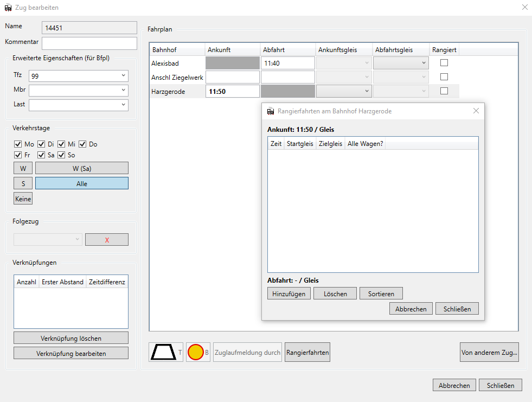Click the Von anderem Zug... button
This screenshot has width=532, height=402.
coord(489,352)
